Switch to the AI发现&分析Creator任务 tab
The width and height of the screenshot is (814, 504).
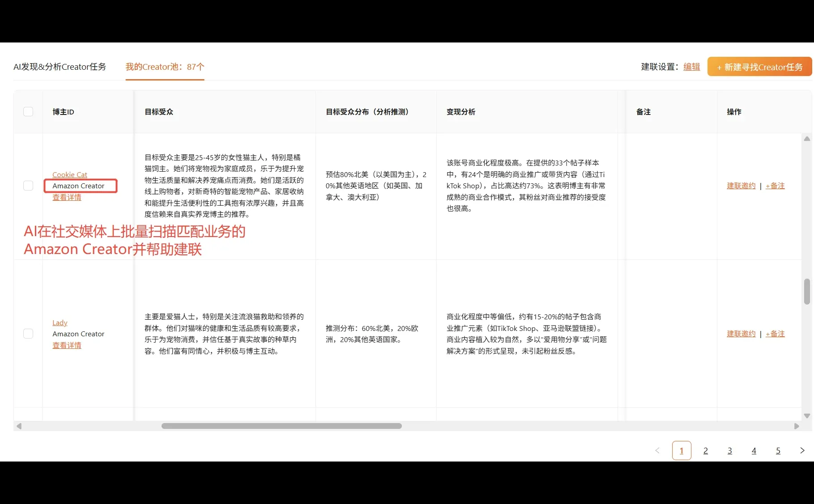[60, 67]
